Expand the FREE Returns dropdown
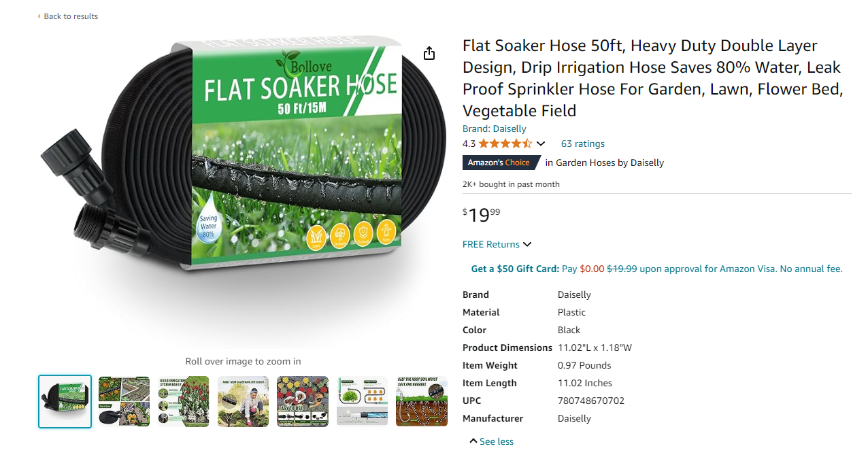Viewport: 868px width, 457px height. pyautogui.click(x=497, y=244)
